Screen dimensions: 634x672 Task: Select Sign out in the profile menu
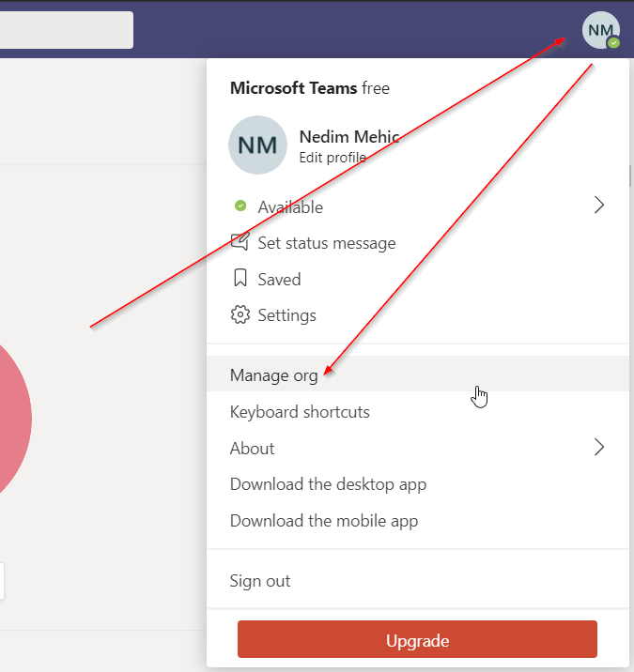coord(260,581)
